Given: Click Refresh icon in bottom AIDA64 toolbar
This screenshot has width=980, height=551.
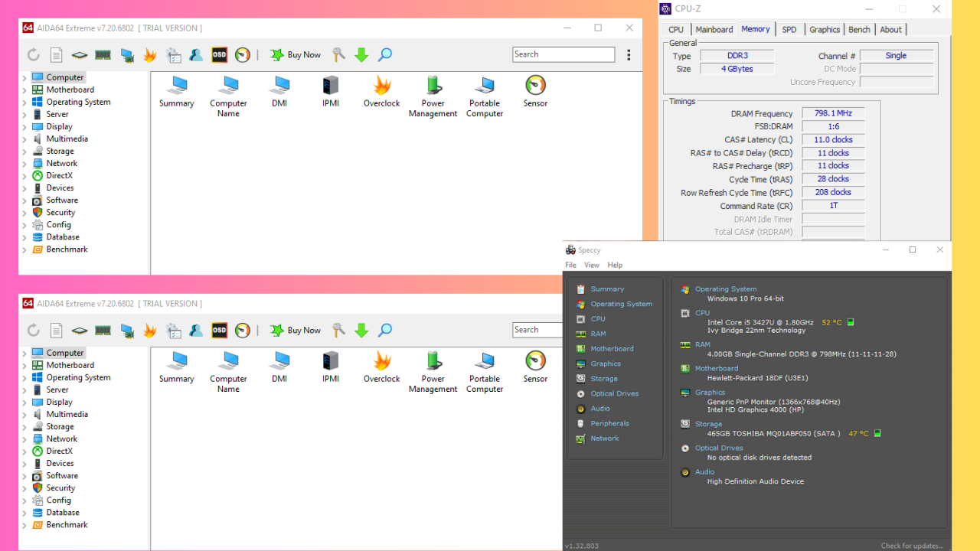Looking at the screenshot, I should tap(34, 331).
